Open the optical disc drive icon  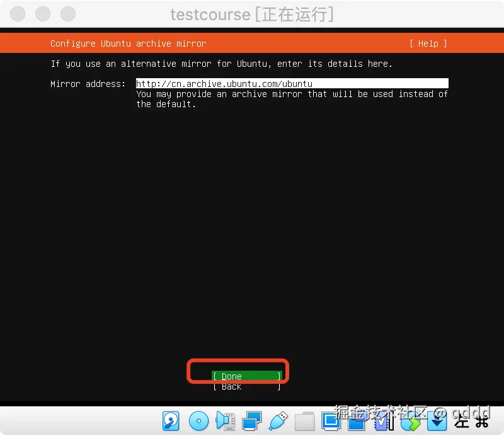tap(198, 421)
